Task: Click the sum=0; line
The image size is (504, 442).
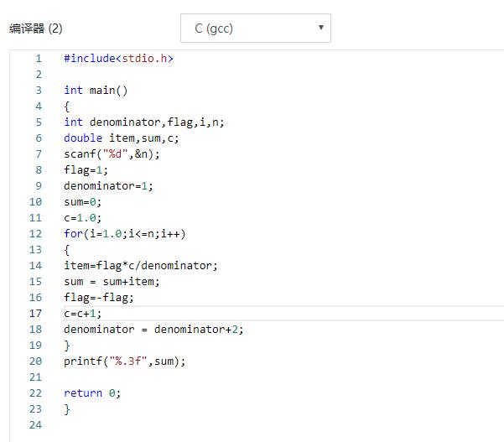Action: 83,202
